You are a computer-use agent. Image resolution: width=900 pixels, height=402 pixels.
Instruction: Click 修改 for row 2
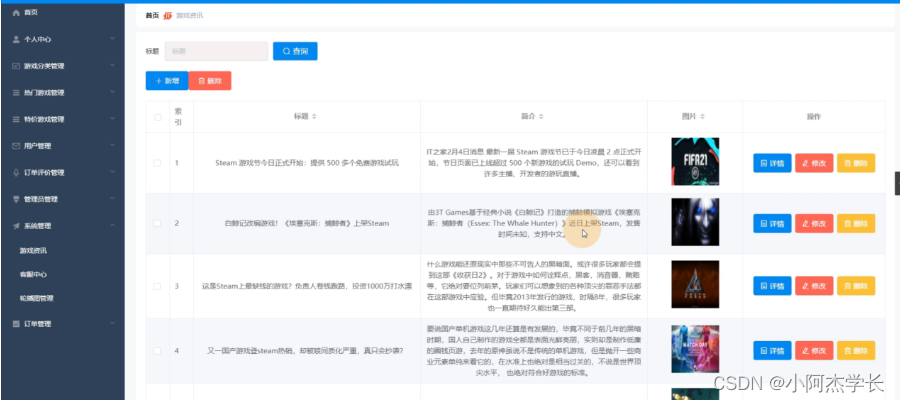[x=814, y=223]
